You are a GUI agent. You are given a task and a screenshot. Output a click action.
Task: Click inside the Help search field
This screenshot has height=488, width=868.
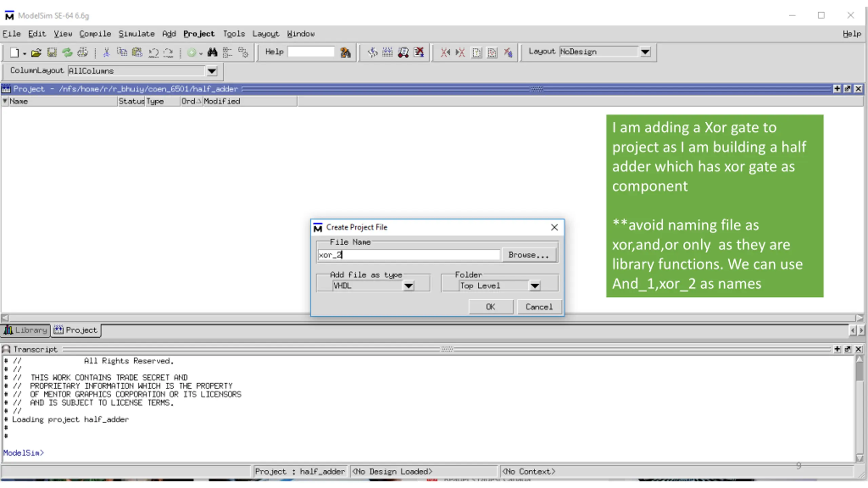click(311, 52)
